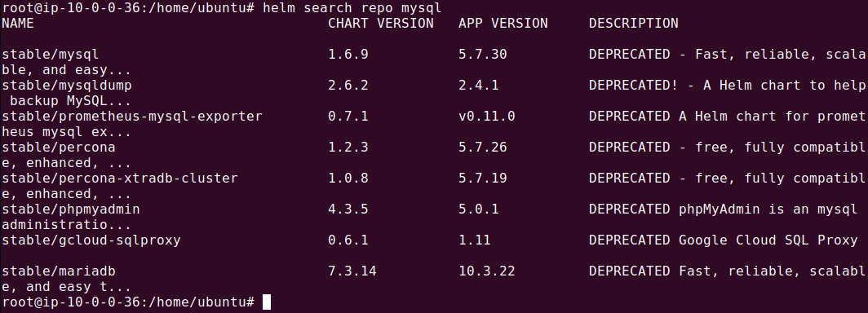868x313 pixels.
Task: Click chart version 4.3.5
Action: click(x=348, y=209)
